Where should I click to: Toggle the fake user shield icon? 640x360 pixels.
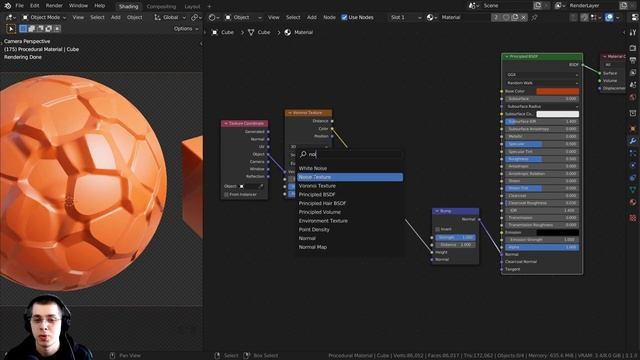(506, 18)
